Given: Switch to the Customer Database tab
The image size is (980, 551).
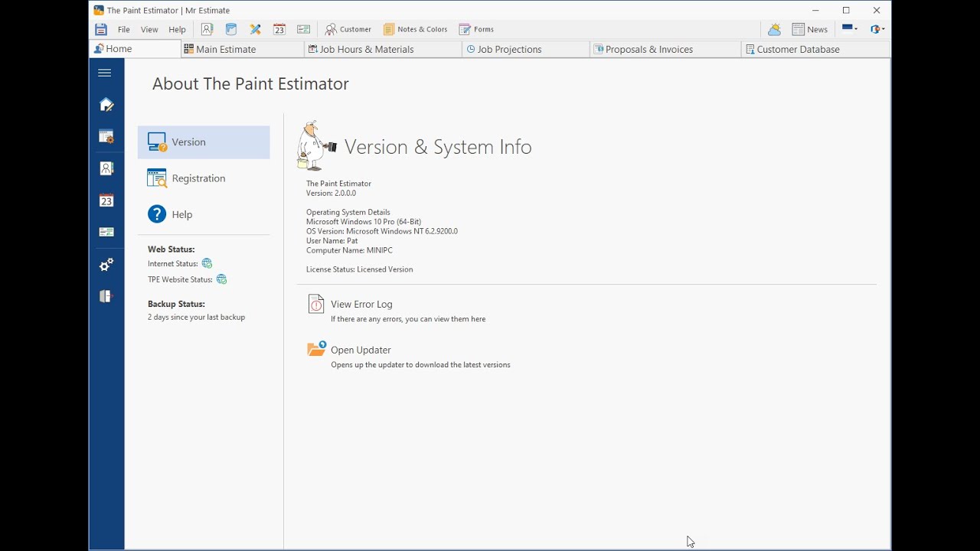Looking at the screenshot, I should [815, 49].
